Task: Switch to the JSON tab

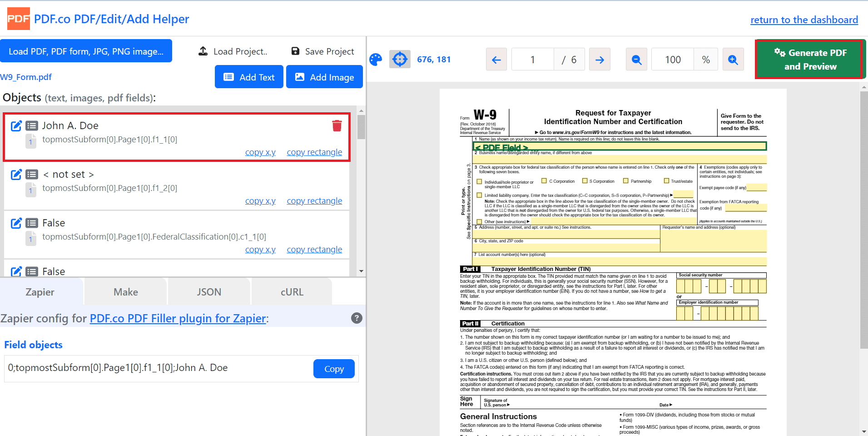Action: [x=209, y=292]
